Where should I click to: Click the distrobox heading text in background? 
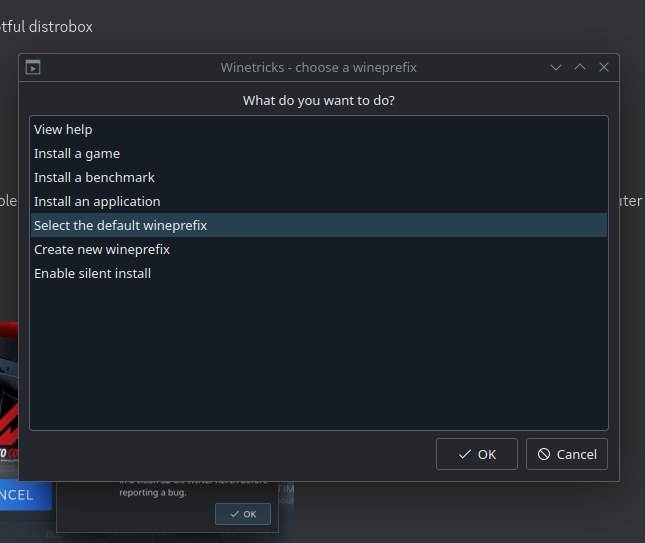click(x=46, y=27)
